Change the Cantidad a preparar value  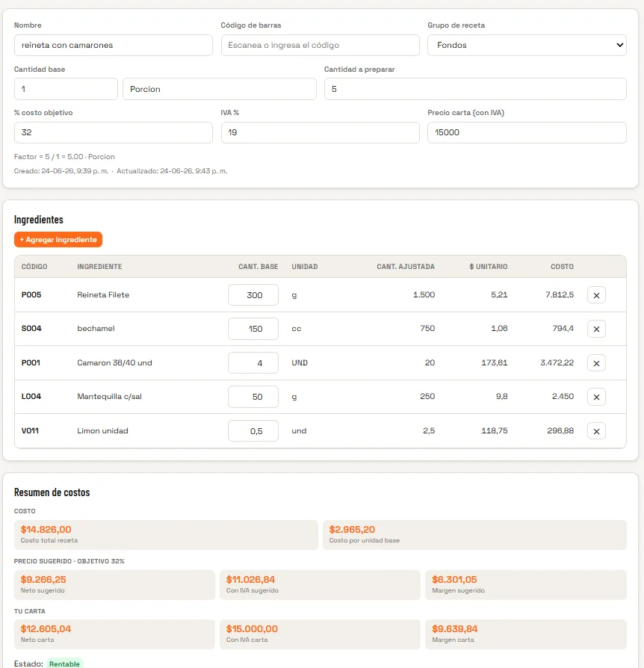coord(475,89)
